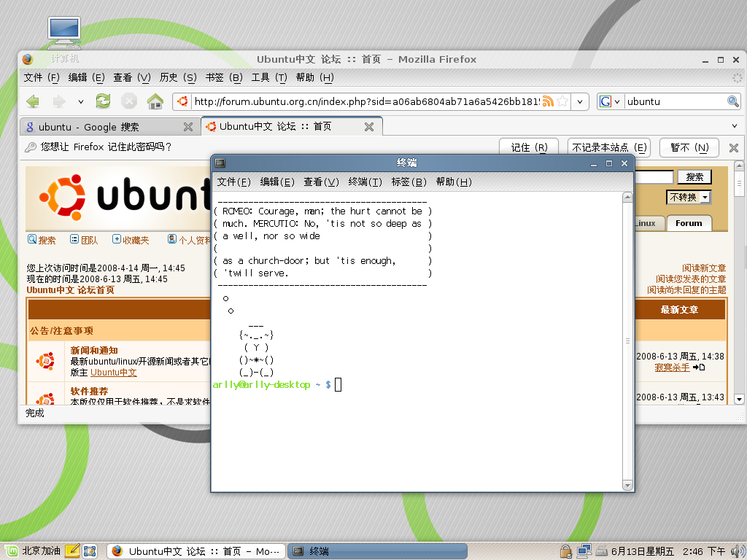
Task: Open the back/forward history dropdown arrow
Action: tap(80, 101)
